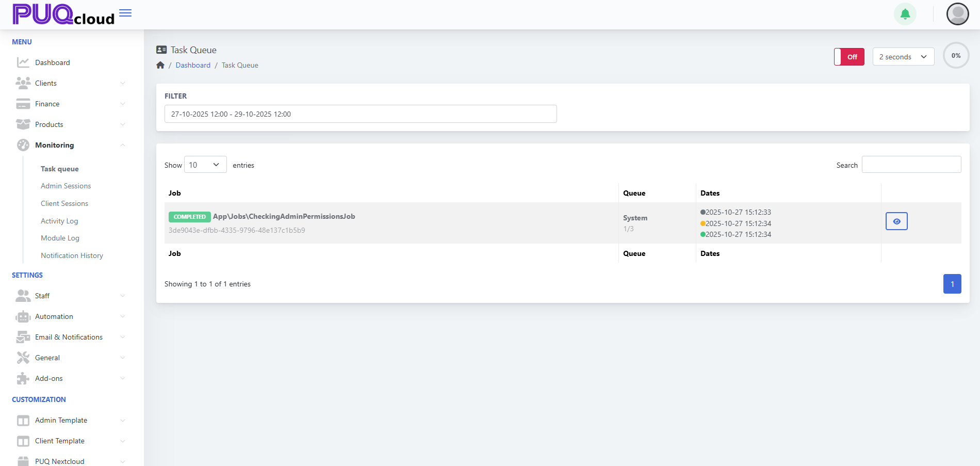Image resolution: width=980 pixels, height=466 pixels.
Task: Click the notification bell icon
Action: 905,14
